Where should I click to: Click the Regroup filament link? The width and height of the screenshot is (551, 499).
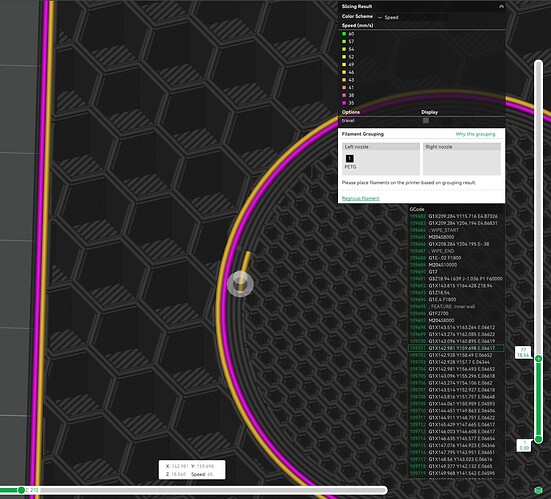[361, 198]
